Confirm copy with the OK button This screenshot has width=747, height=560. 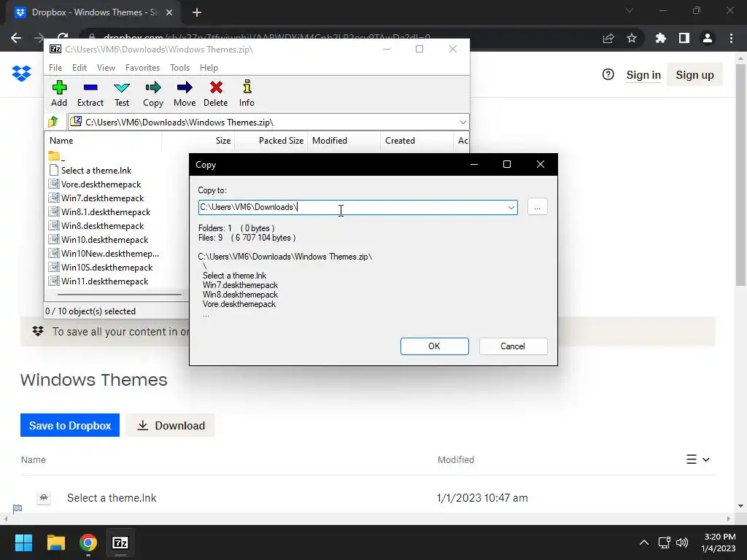point(435,346)
